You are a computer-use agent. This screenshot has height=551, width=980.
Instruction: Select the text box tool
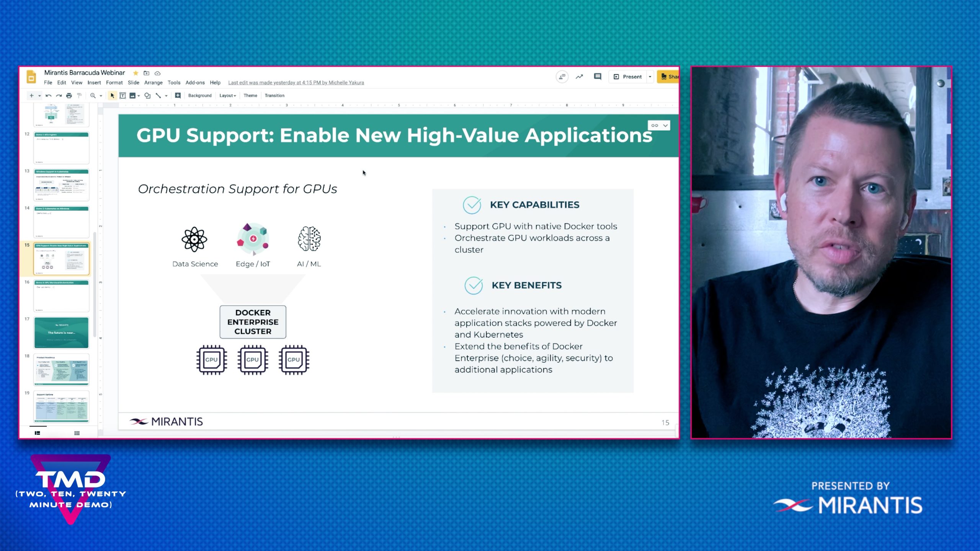coord(122,96)
